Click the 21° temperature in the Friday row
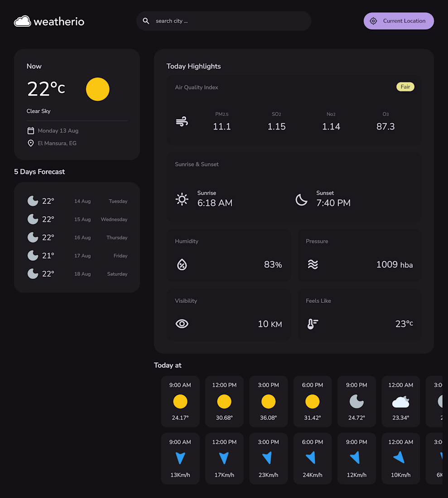The image size is (448, 498). (48, 255)
